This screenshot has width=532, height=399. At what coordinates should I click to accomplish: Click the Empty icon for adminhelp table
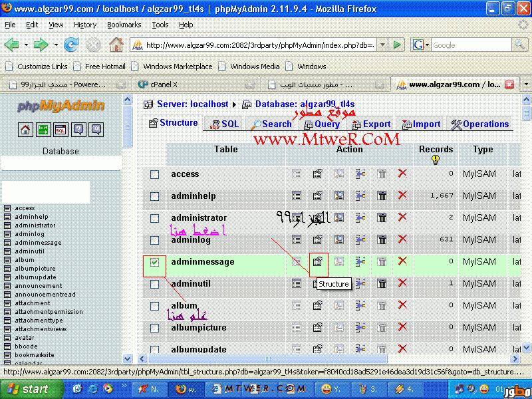click(382, 196)
